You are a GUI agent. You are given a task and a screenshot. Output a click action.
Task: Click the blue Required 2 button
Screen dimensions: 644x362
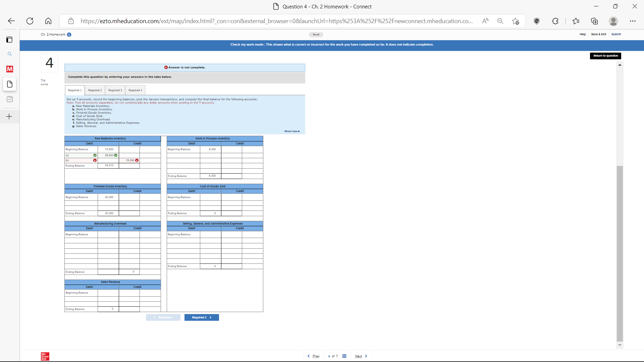(x=202, y=317)
